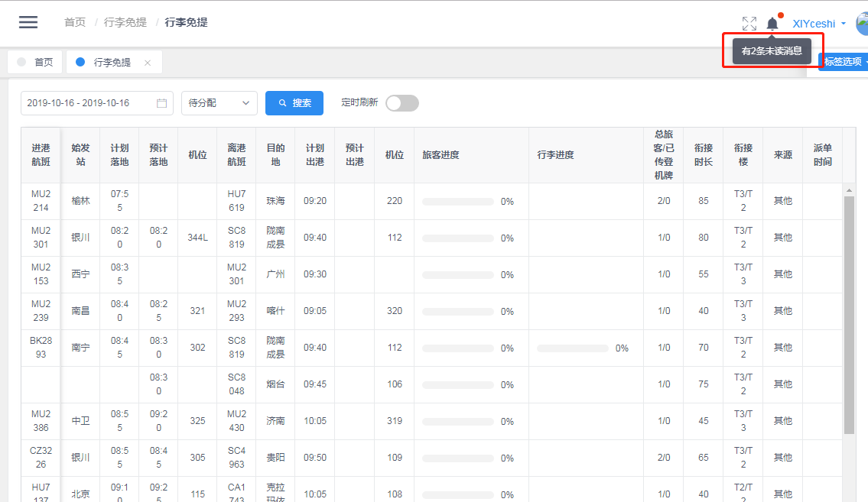Close the 行李免提 tab
This screenshot has height=502, width=868.
coord(148,63)
